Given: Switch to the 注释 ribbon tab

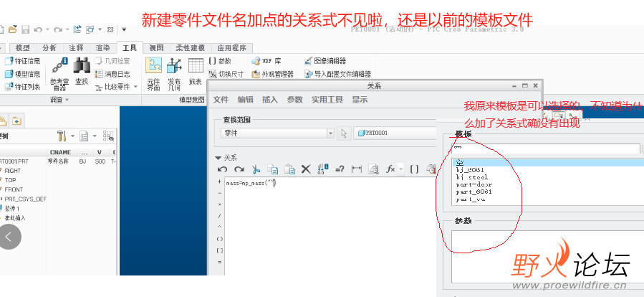Looking at the screenshot, I should 75,48.
